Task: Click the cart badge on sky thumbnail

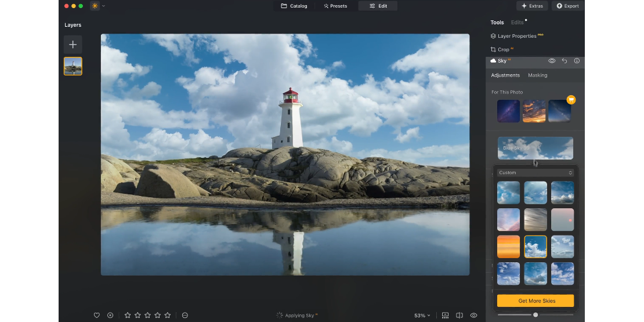Action: [x=571, y=100]
